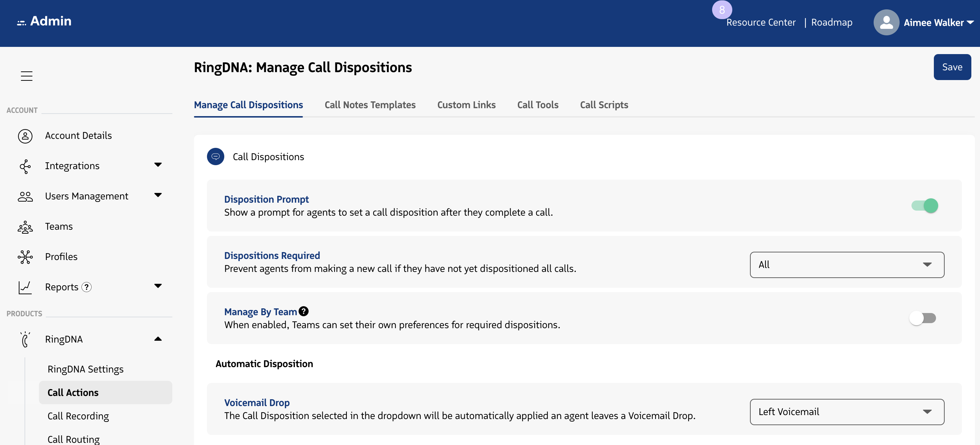Select Call Recording in sidebar
Screen dimensions: 980x445
78,416
